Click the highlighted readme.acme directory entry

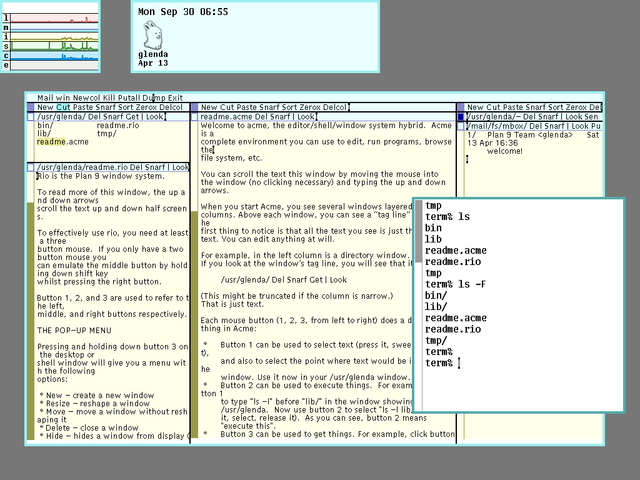pos(62,142)
